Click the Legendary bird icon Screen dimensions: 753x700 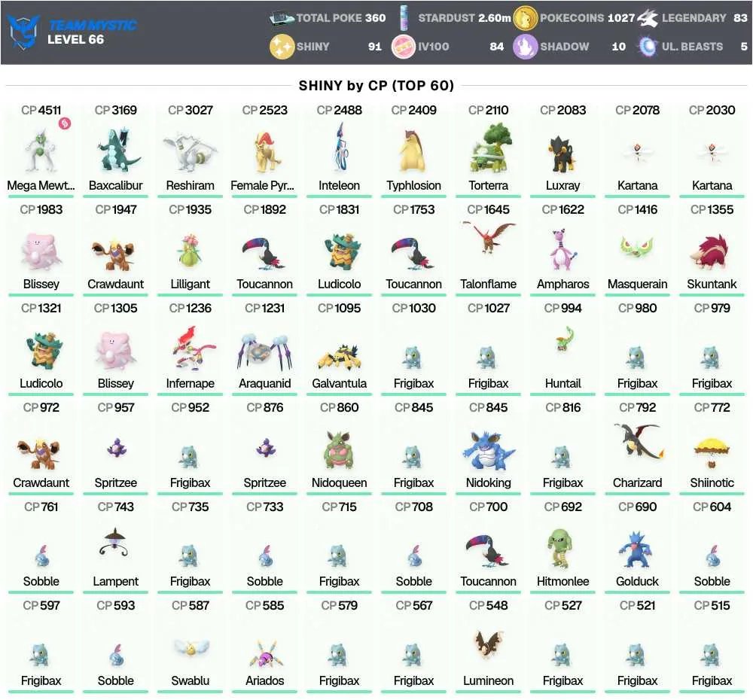click(x=648, y=18)
